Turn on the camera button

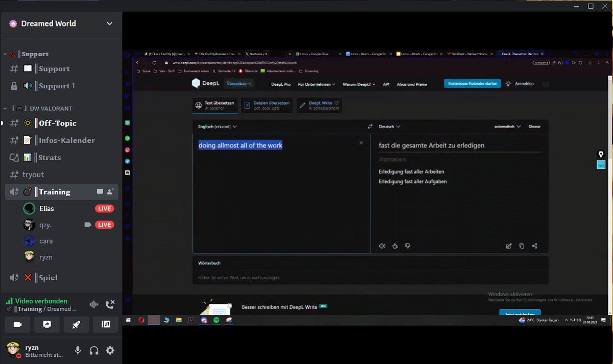(x=17, y=325)
